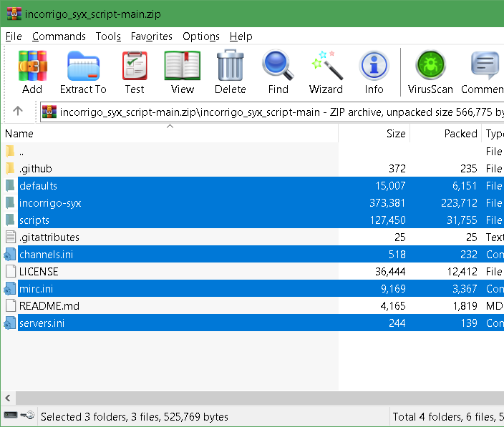504x427 pixels.
Task: Click the horizontal scrollbar left arrow
Action: coord(8,398)
